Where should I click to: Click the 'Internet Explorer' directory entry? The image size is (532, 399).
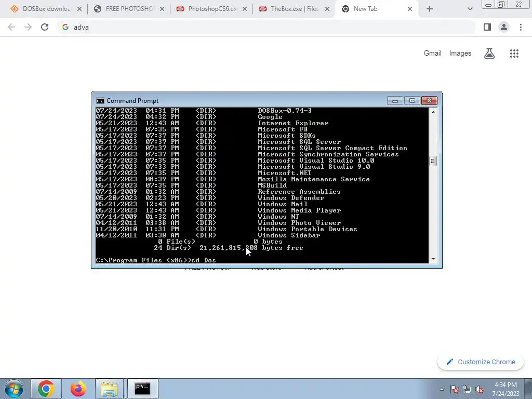click(x=293, y=123)
